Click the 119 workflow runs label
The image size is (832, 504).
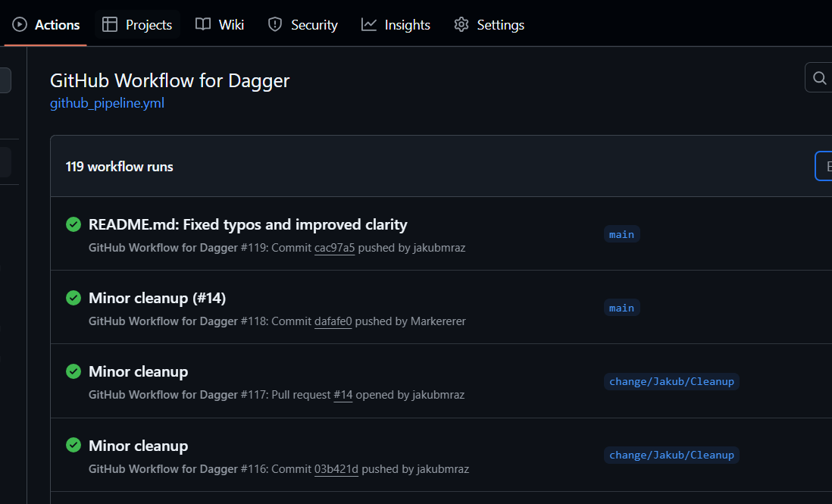[x=120, y=167]
